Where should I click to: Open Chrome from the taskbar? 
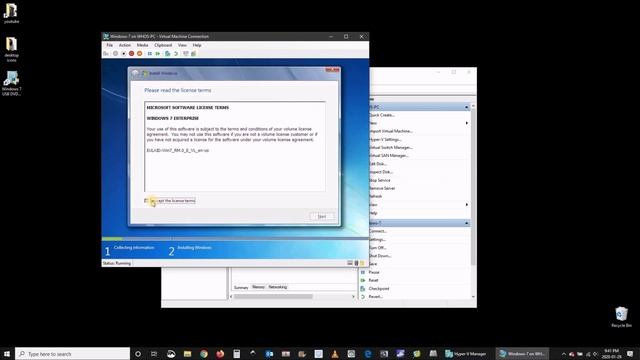204,353
